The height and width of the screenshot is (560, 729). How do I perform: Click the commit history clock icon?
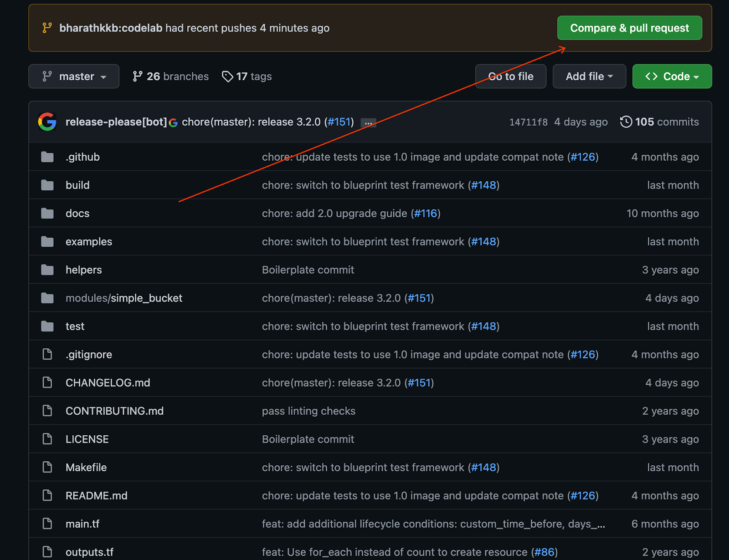[626, 122]
